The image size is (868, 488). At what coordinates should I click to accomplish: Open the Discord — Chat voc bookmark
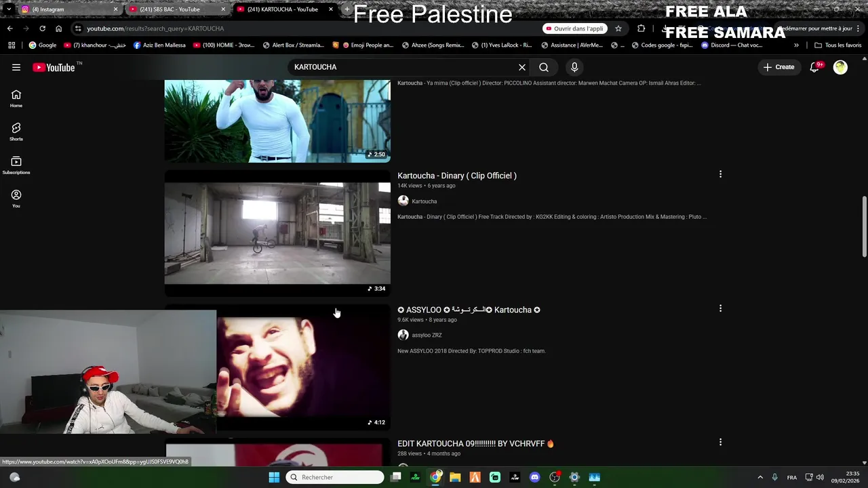click(x=732, y=45)
